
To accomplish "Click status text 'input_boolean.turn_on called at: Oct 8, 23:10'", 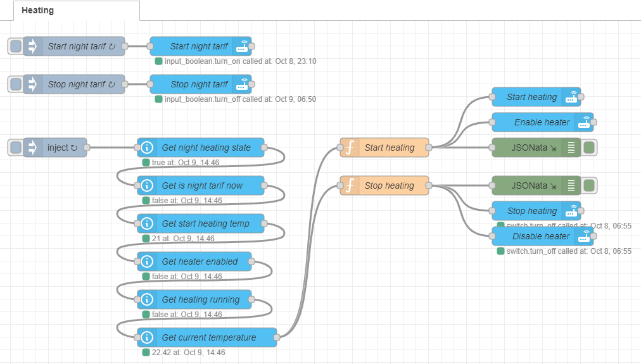I will pos(241,61).
